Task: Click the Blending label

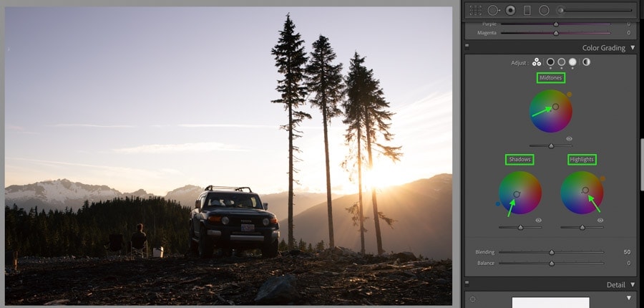Action: coord(485,252)
